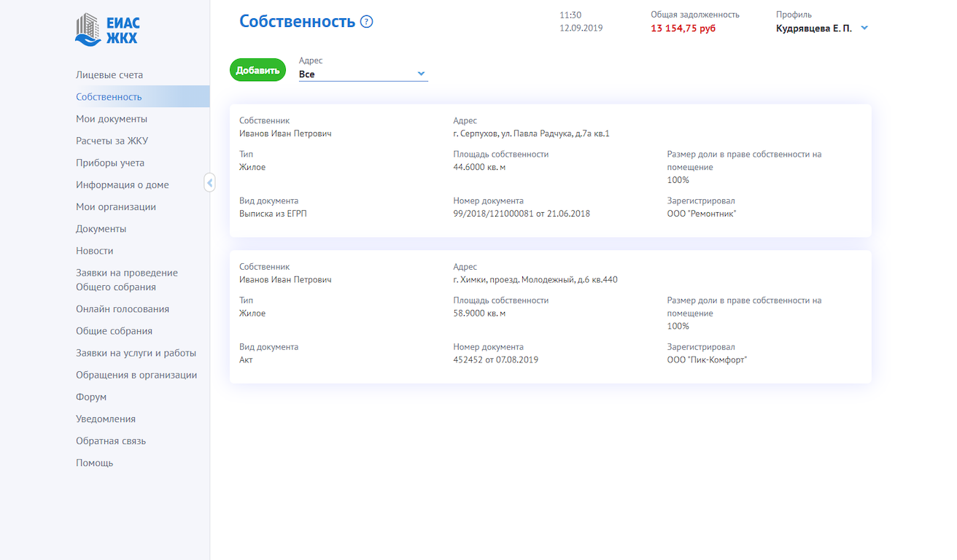The height and width of the screenshot is (560, 957).
Task: Click the ЕИАС ЖКХ logo
Action: pyautogui.click(x=107, y=29)
